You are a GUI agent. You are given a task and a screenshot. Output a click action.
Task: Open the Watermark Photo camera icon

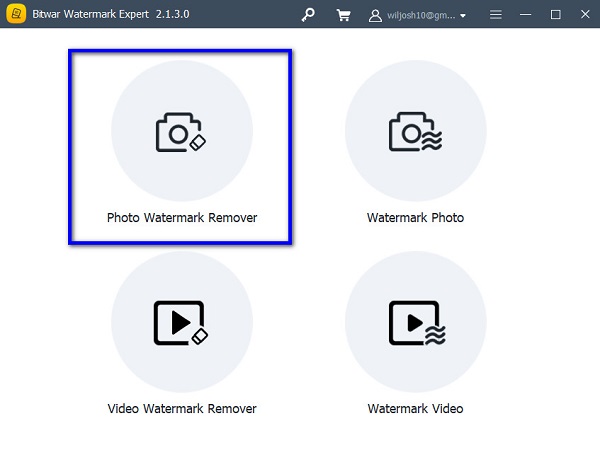coord(416,131)
